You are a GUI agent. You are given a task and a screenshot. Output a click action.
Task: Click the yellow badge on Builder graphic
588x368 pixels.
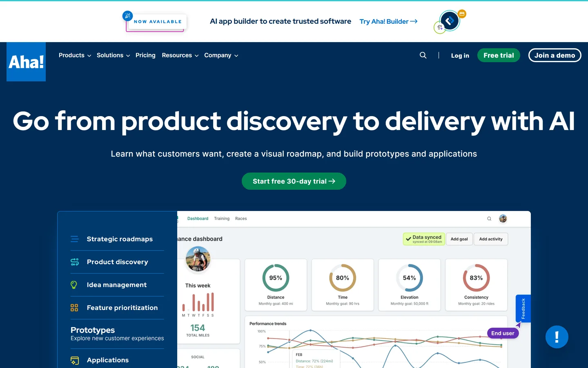pos(462,14)
